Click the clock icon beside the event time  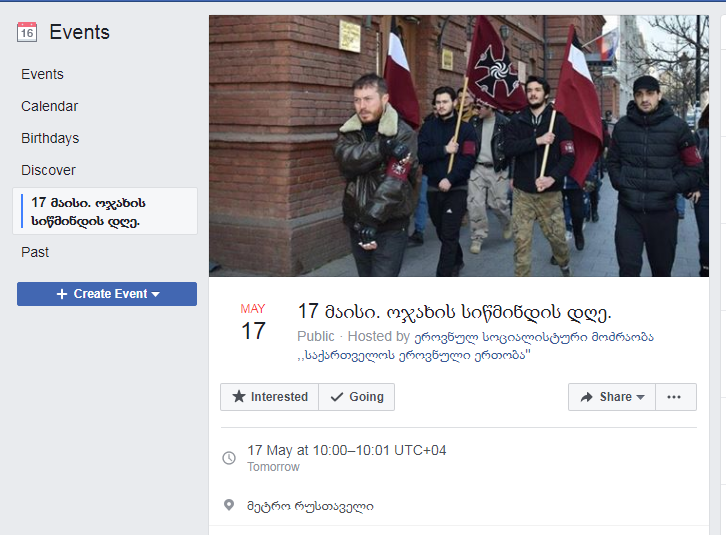(x=229, y=458)
